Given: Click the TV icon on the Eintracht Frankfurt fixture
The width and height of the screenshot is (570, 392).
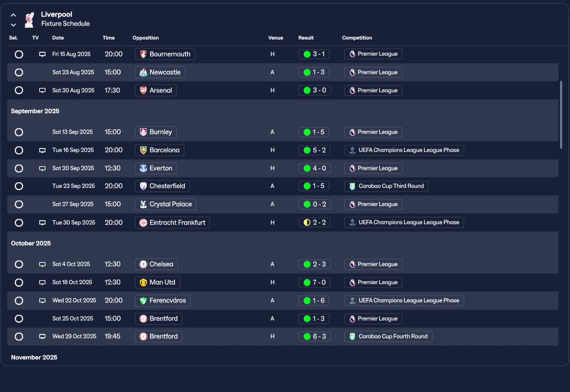Looking at the screenshot, I should (x=42, y=223).
